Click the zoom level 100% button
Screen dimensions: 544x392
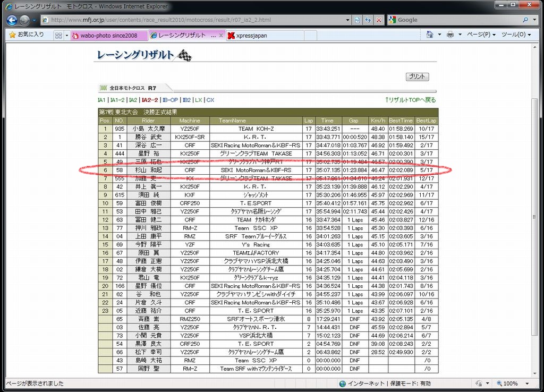[507, 384]
